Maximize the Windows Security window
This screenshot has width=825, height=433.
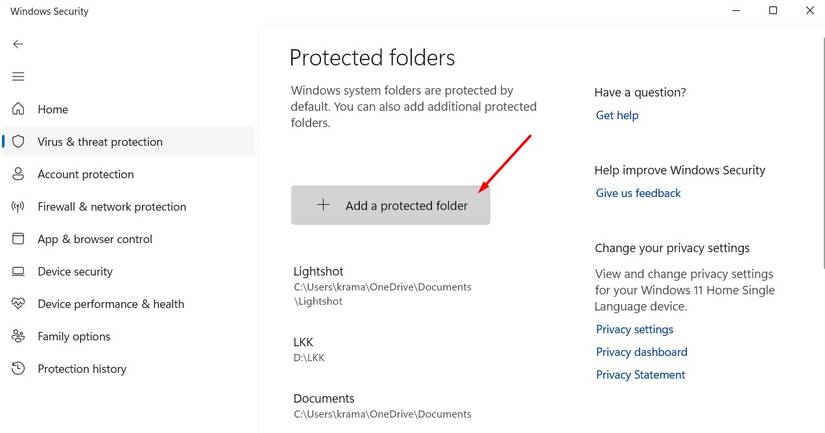point(773,11)
